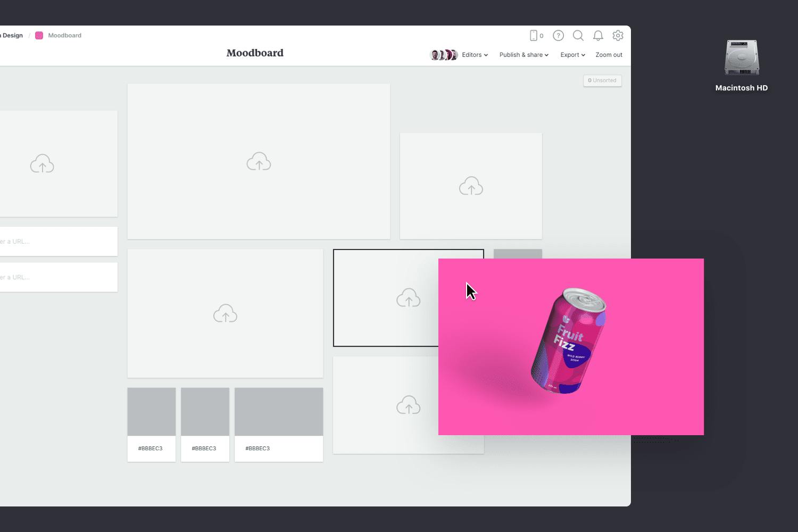This screenshot has height=532, width=798.
Task: Click the Zoom out button
Action: coord(609,55)
